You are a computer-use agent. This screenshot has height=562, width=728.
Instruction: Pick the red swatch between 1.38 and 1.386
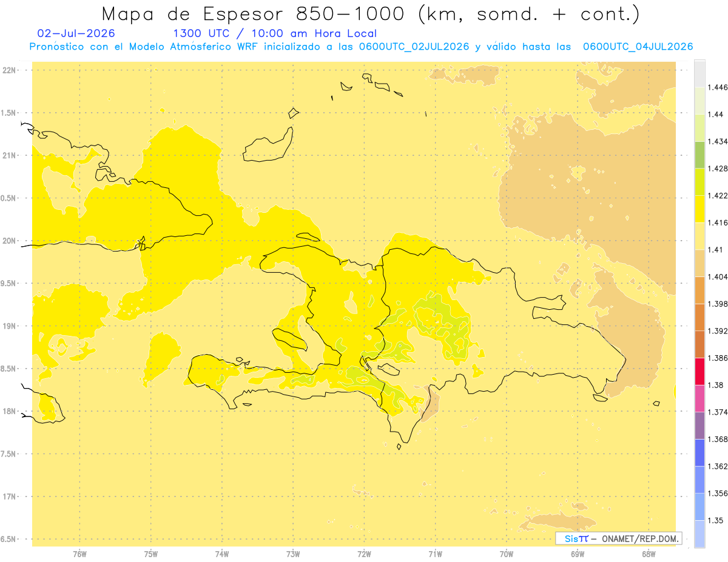pos(699,372)
